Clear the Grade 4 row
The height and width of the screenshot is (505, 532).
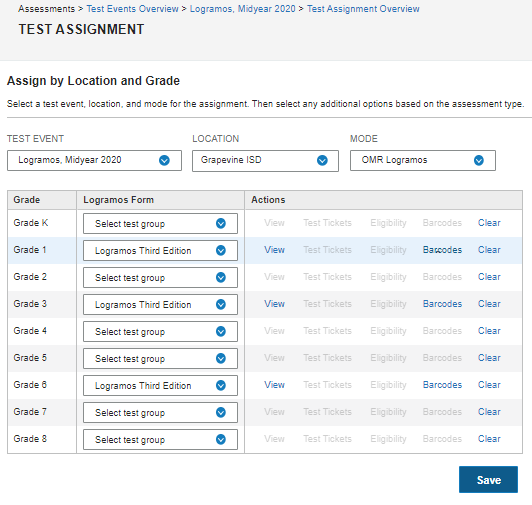[x=489, y=331]
